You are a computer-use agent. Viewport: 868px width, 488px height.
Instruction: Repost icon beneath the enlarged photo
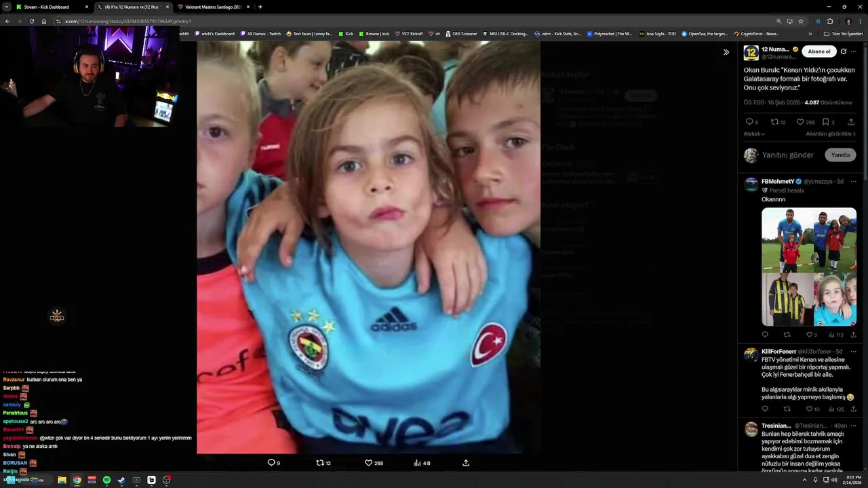click(320, 463)
